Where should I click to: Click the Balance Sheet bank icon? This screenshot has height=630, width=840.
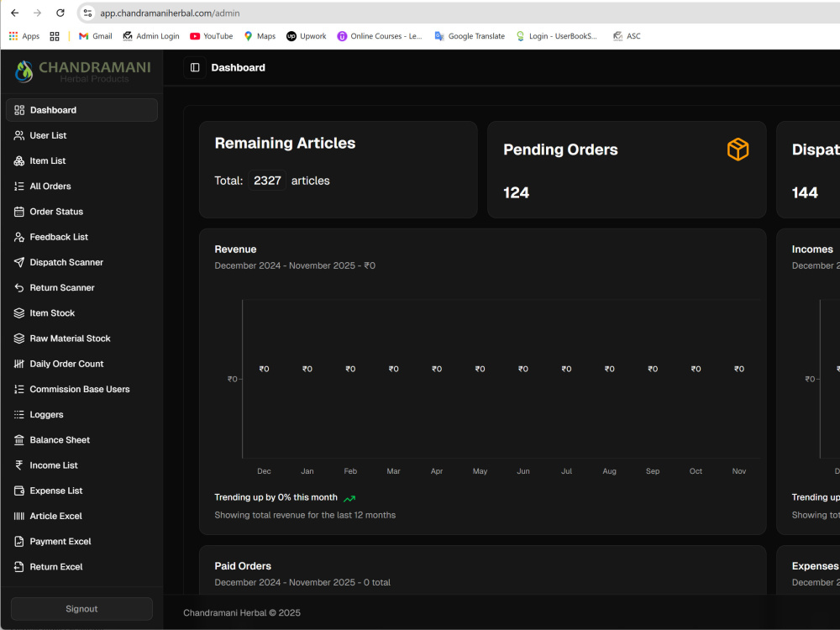pos(19,440)
